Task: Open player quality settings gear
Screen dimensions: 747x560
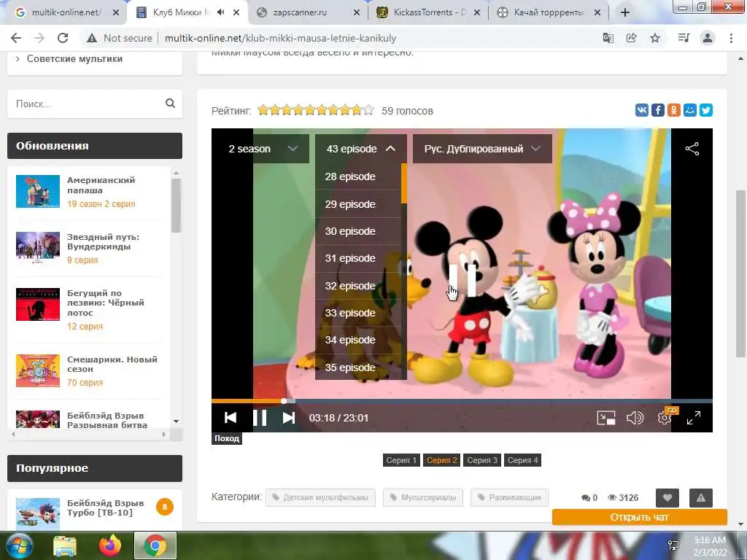Action: tap(664, 418)
